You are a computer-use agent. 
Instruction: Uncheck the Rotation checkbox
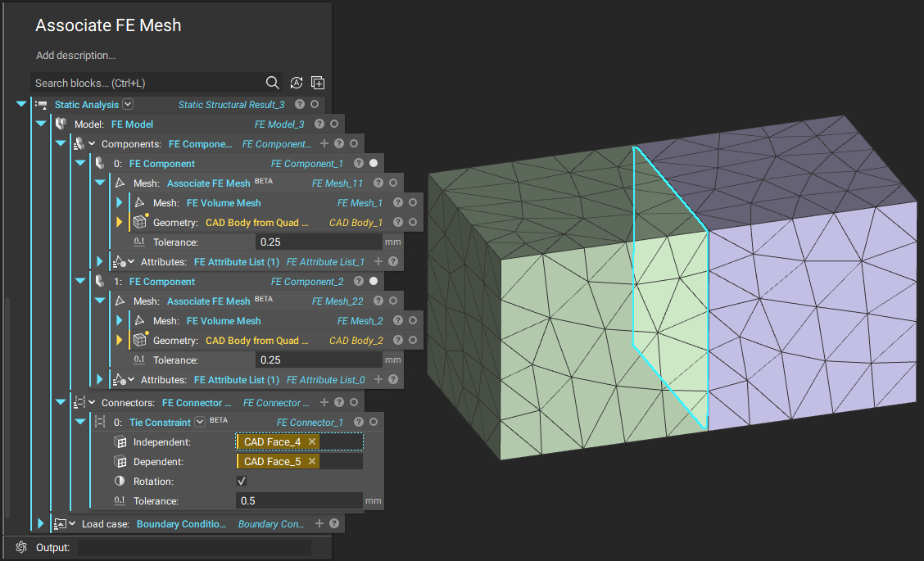242,481
